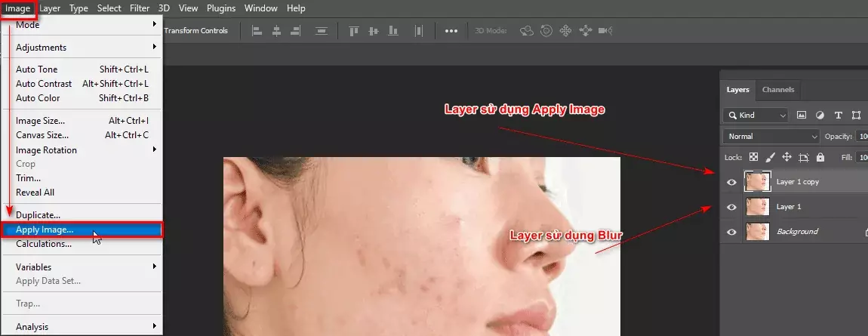868x336 pixels.
Task: Select the 3D roll camera icon
Action: 546,31
